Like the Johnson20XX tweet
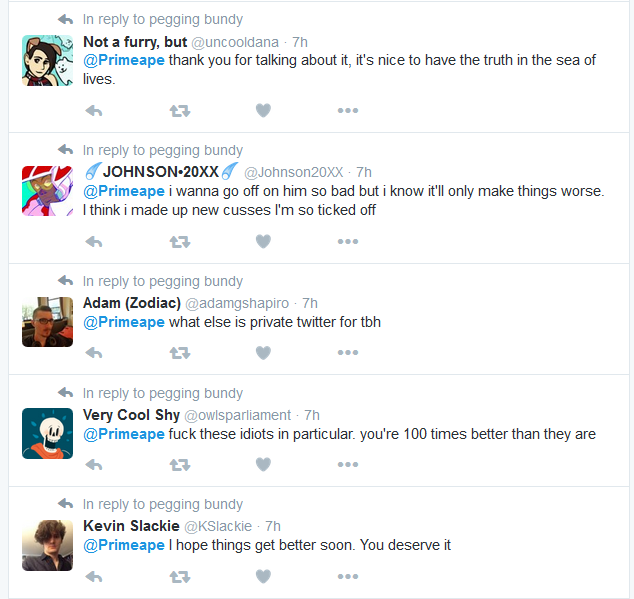The image size is (634, 599). (x=263, y=241)
